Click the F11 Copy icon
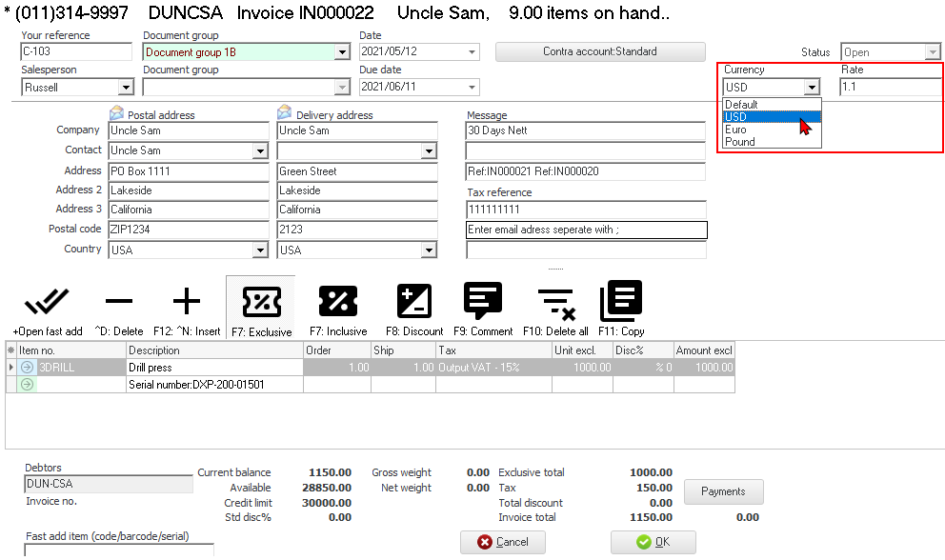Viewport: 945px width, 560px height. pos(621,303)
